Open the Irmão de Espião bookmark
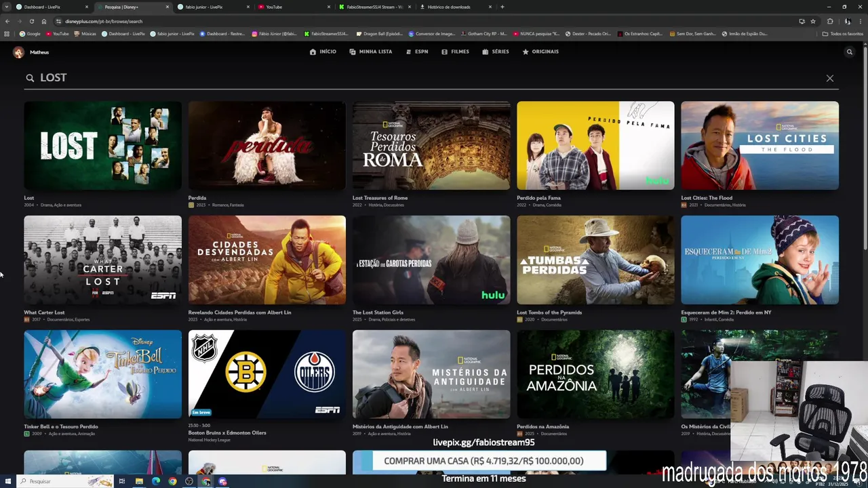 click(745, 33)
